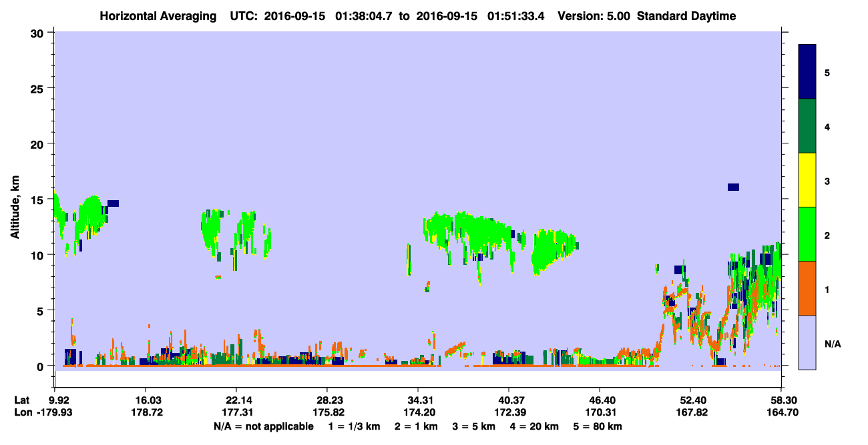Click the 15 km altitude tick label
868x445 pixels.
click(39, 199)
